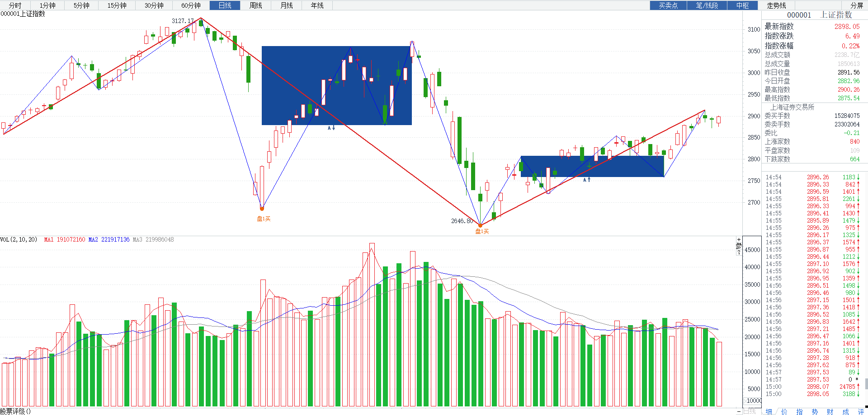Open the 细 detail tab at bottom
The height and width of the screenshot is (415, 868).
[x=769, y=411]
